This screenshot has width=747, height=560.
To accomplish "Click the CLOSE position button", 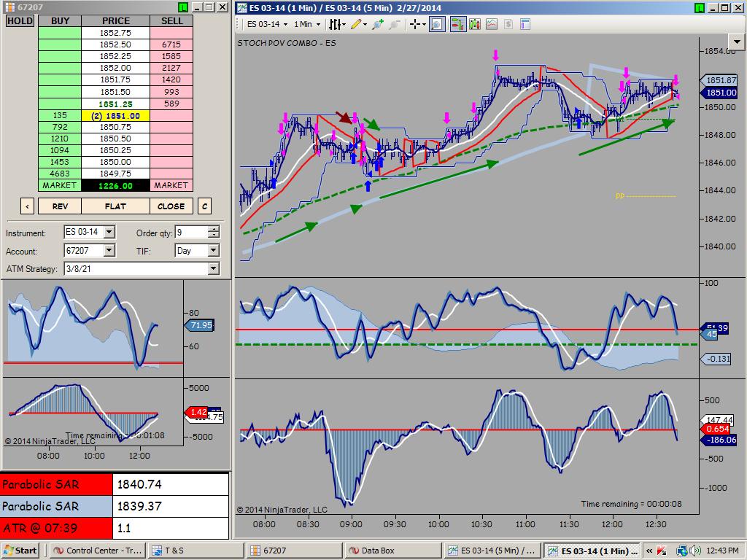I will pyautogui.click(x=171, y=206).
